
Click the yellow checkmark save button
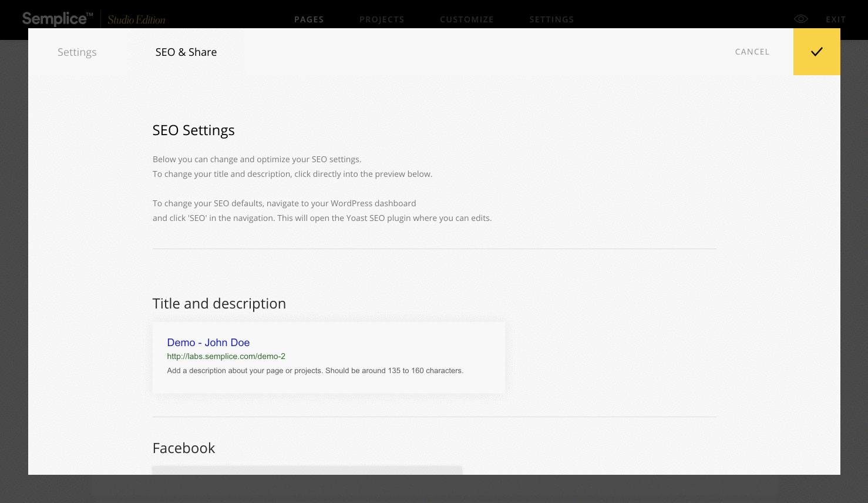click(816, 52)
